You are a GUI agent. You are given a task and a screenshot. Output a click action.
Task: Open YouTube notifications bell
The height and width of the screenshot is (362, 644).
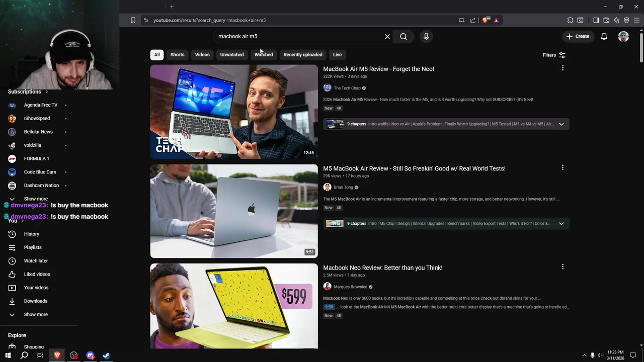(604, 36)
